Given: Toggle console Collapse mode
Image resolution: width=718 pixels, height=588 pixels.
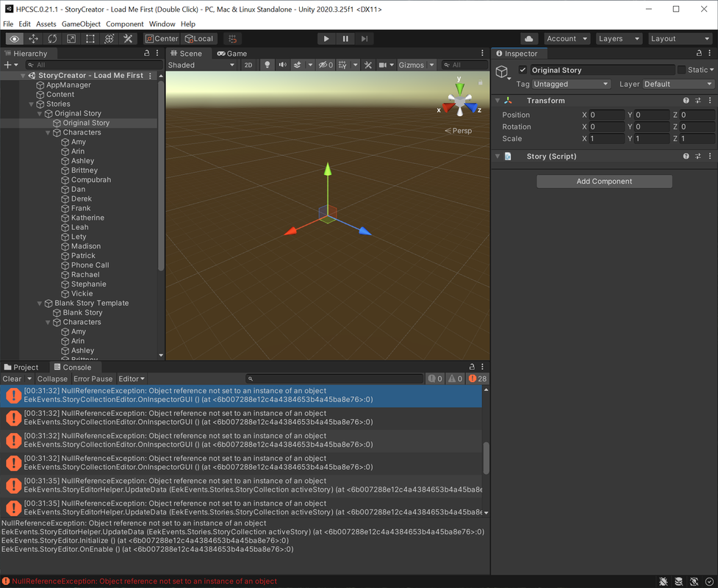Looking at the screenshot, I should click(52, 379).
